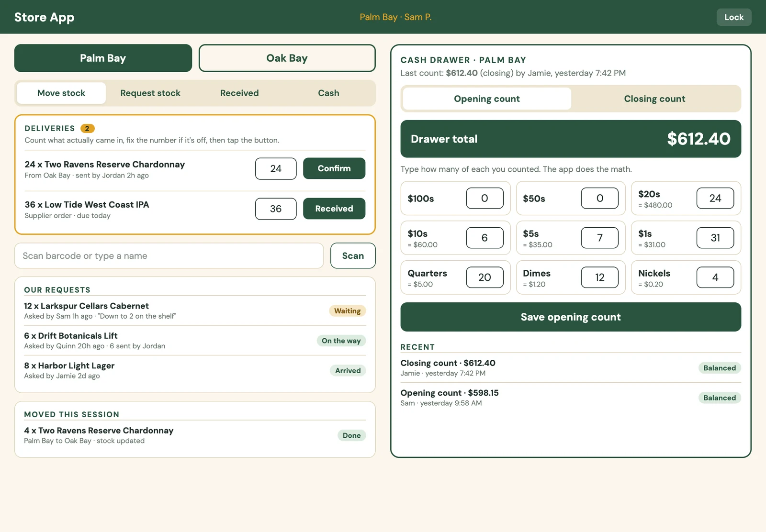Click the Store App title
This screenshot has width=766, height=532.
44,17
